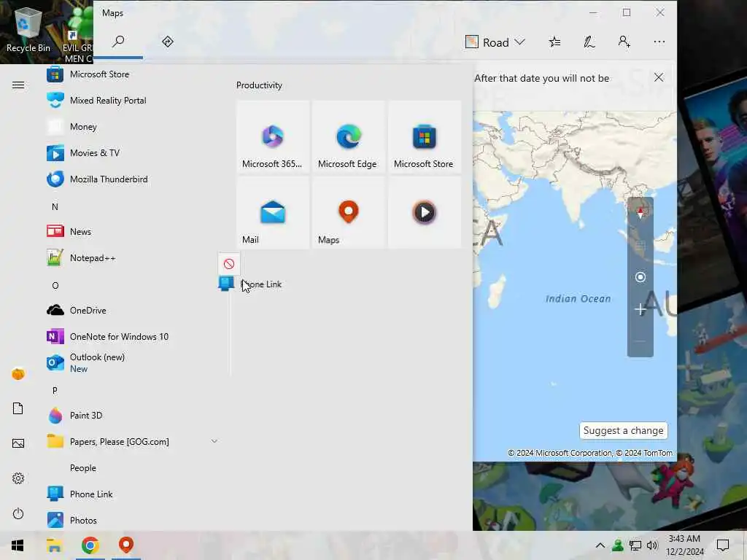Select the Windows Ink pen tool in Maps
This screenshot has height=560, width=747.
coord(589,42)
